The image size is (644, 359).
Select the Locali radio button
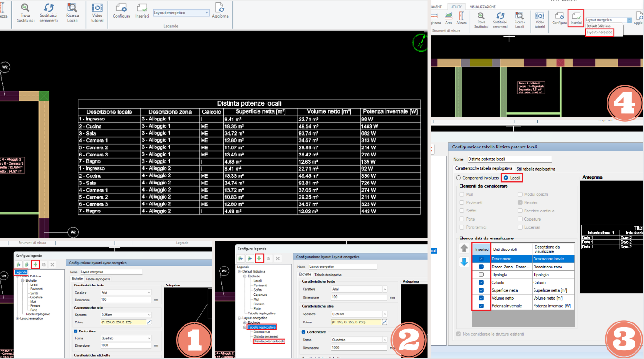point(512,178)
